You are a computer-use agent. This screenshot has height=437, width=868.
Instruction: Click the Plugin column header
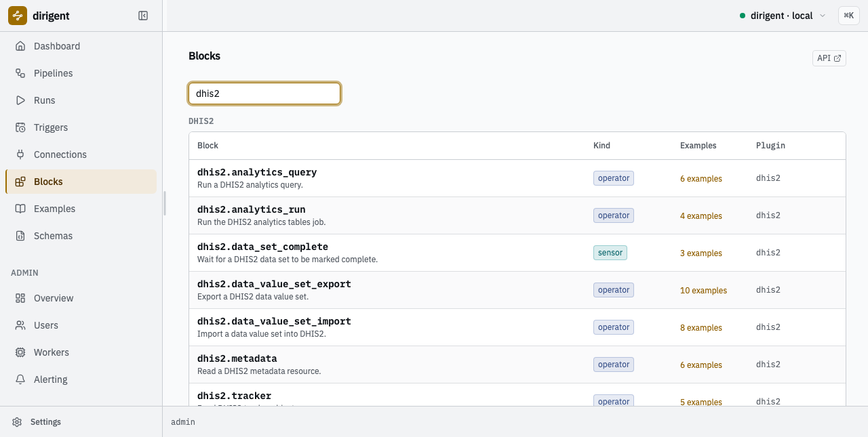770,146
